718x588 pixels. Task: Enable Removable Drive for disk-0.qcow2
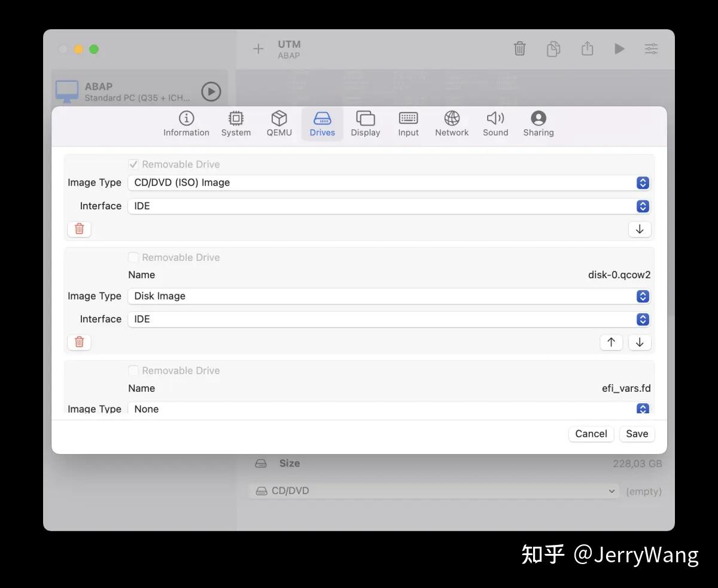pyautogui.click(x=133, y=257)
